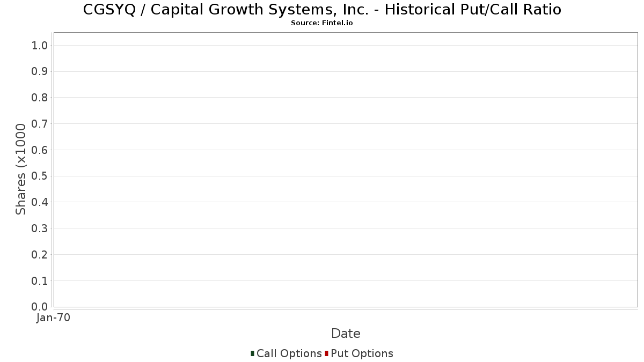Click the 1.0 y-axis tick label
The image size is (644, 362).
point(40,46)
